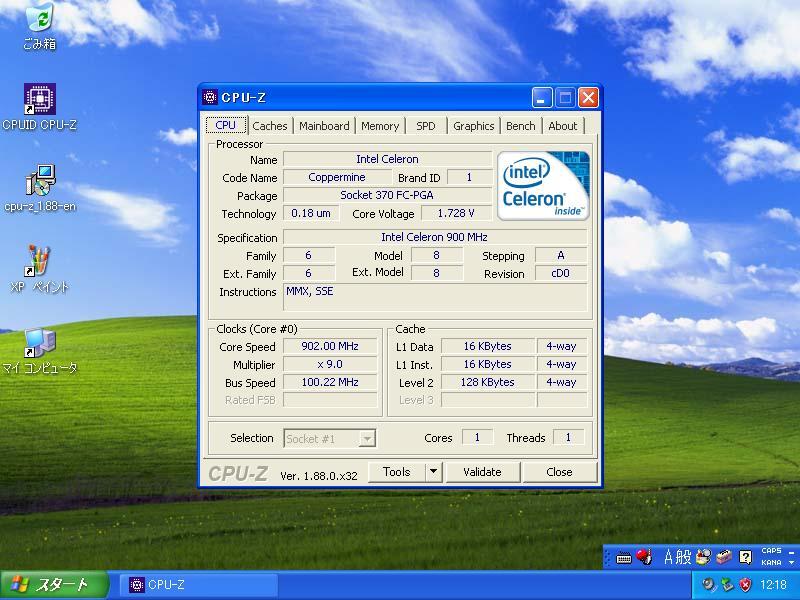This screenshot has width=800, height=600.
Task: Click the red ball IME icon
Action: tap(643, 557)
